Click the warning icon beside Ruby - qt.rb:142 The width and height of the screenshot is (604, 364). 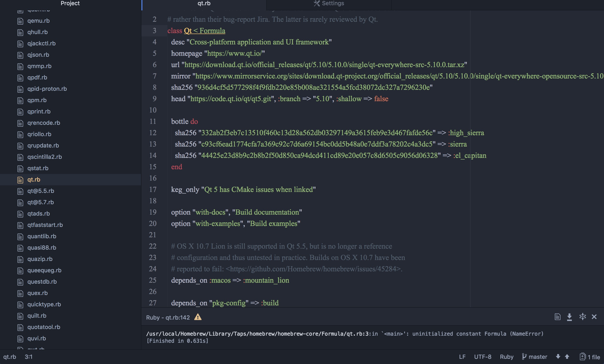198,317
